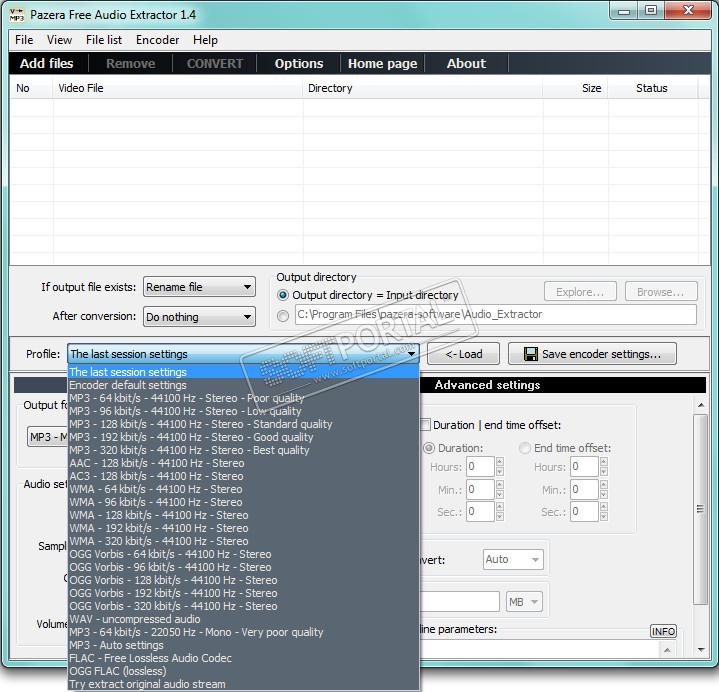Screen dimensions: 719x692
Task: Select OGG Vorbis 64 kbit/s profile
Action: coord(243,554)
